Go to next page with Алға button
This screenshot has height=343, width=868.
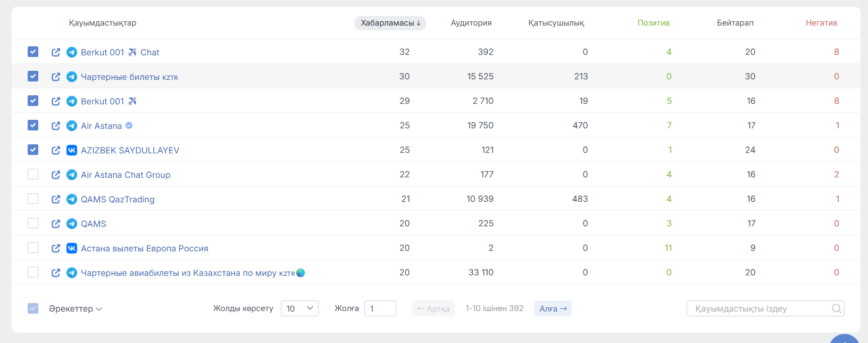(553, 308)
